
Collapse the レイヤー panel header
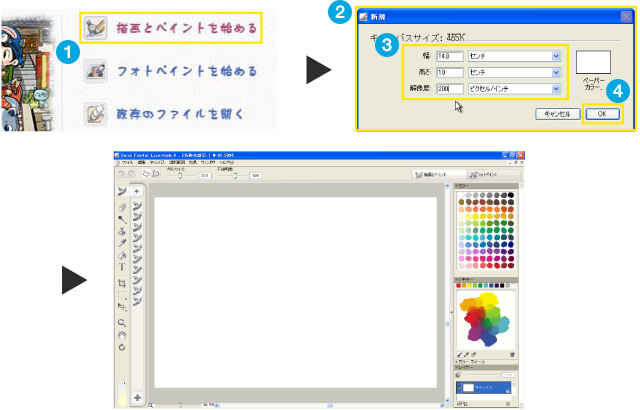click(x=486, y=367)
